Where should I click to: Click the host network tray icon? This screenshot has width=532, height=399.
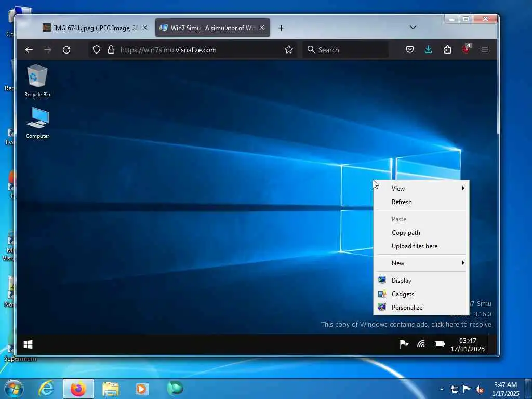(x=455, y=389)
